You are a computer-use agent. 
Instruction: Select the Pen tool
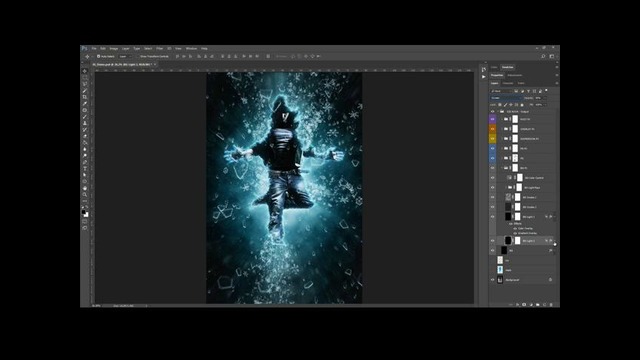click(x=85, y=162)
